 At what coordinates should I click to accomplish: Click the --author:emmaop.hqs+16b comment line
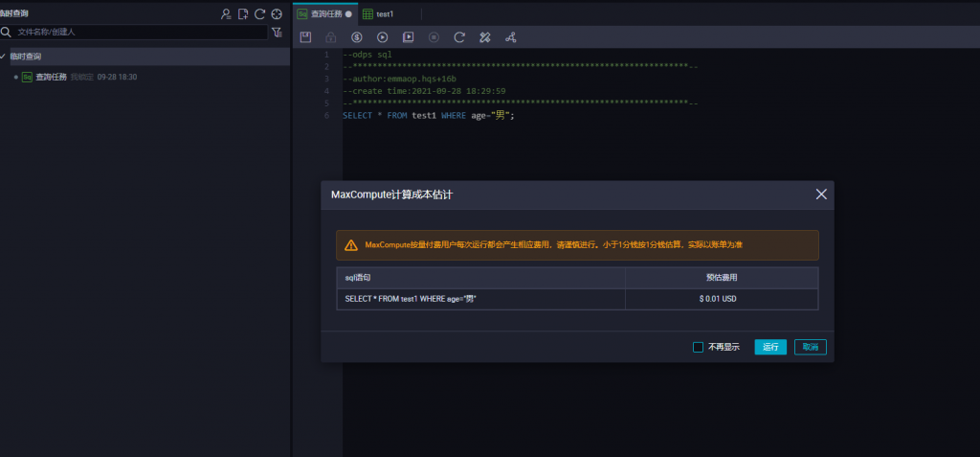point(399,79)
